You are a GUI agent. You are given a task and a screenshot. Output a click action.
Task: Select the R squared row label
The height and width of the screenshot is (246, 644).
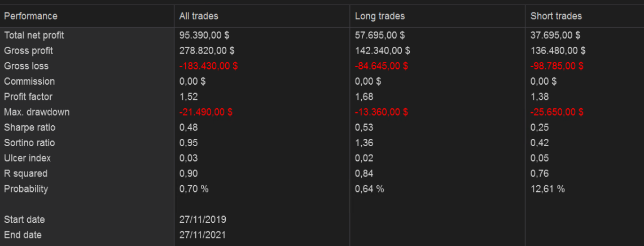click(x=25, y=174)
